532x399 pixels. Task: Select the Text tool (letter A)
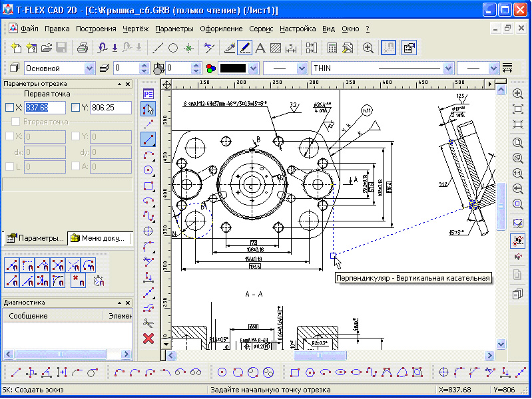(x=260, y=48)
